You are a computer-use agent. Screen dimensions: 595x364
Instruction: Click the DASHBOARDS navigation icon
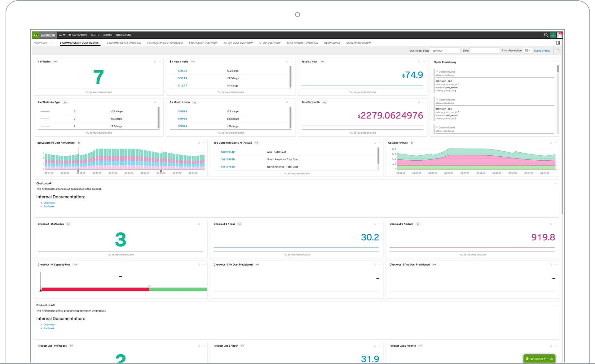tap(48, 35)
